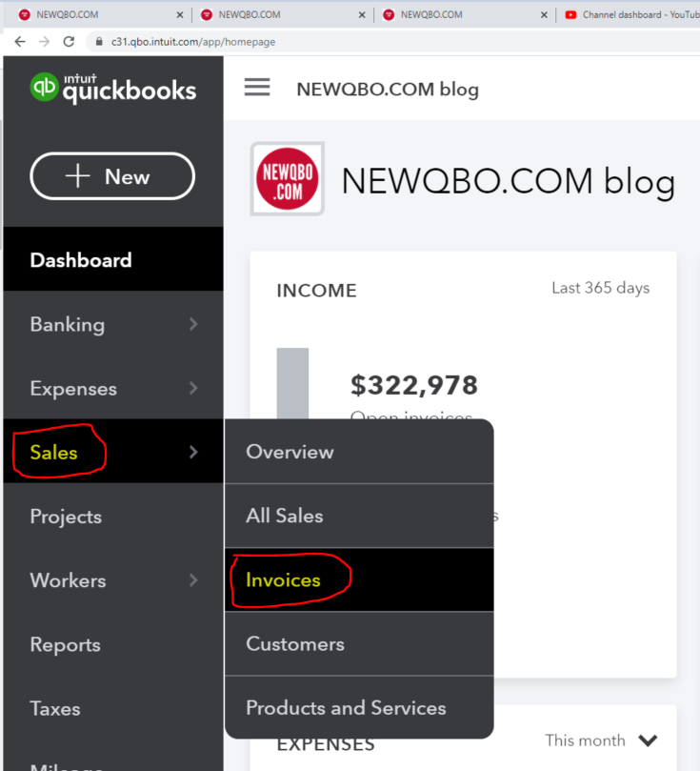
Task: Close the second NEWQBO.COM tab
Action: tap(362, 15)
